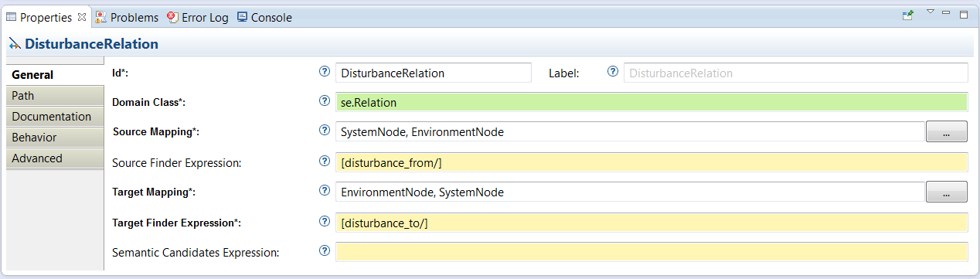Show help for Target Finder Expression
This screenshot has height=279, width=980.
coord(325,222)
